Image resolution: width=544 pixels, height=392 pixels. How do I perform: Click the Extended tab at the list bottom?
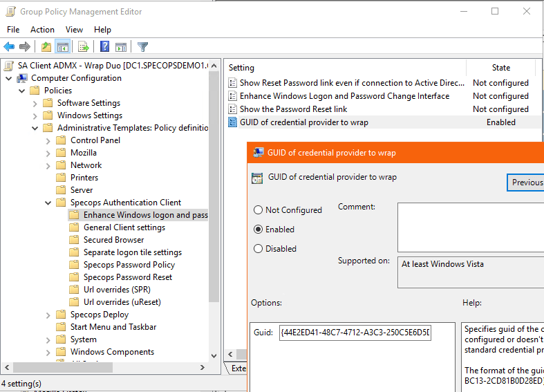[238, 368]
